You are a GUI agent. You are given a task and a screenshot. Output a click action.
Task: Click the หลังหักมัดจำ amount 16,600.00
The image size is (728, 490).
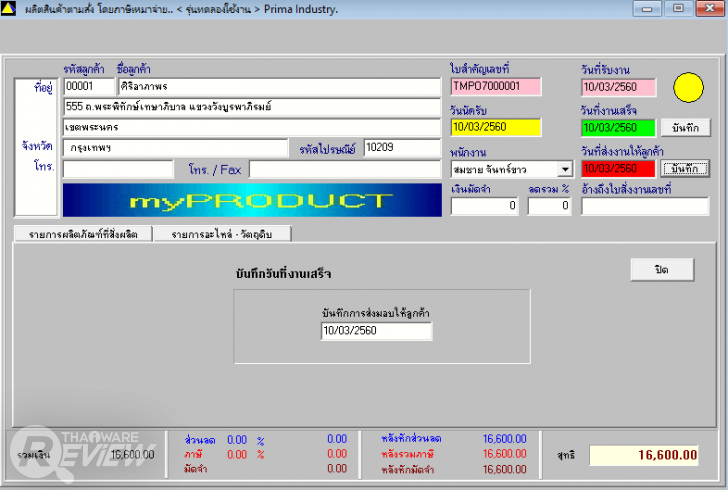point(504,470)
